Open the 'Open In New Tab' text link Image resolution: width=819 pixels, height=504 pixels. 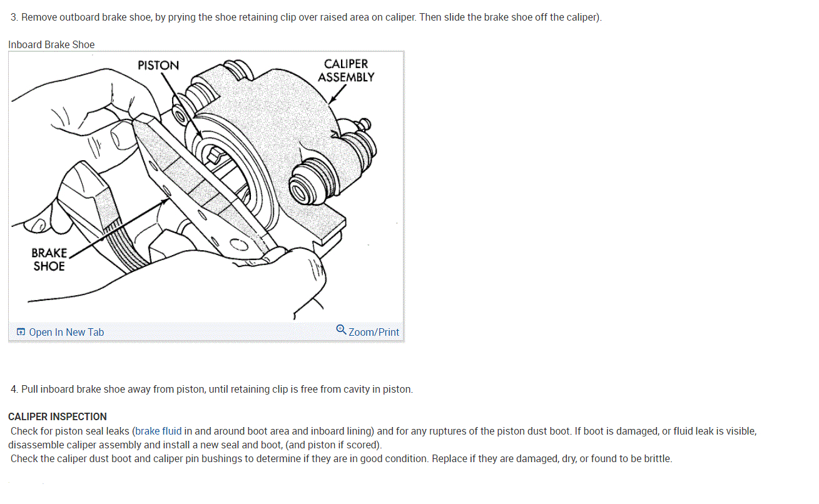click(66, 332)
